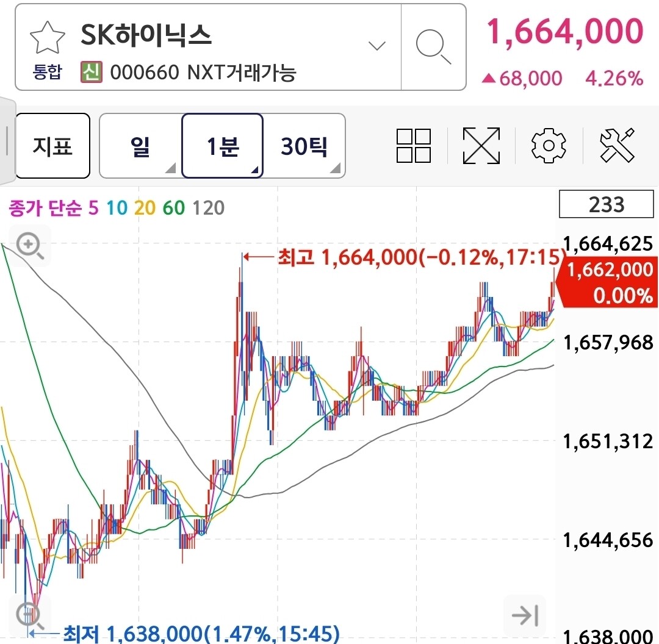Select the red current price marker 1,662,000

tap(608, 282)
